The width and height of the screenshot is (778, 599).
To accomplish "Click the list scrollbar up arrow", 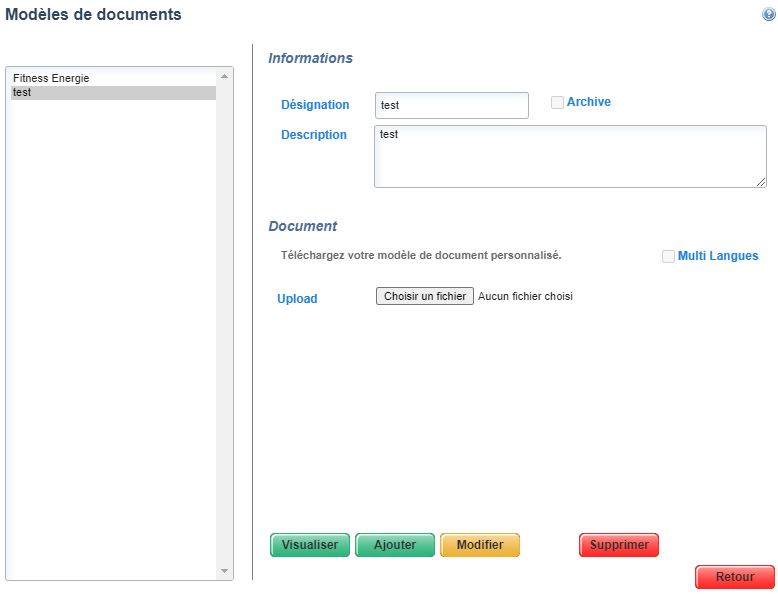I will click(224, 76).
